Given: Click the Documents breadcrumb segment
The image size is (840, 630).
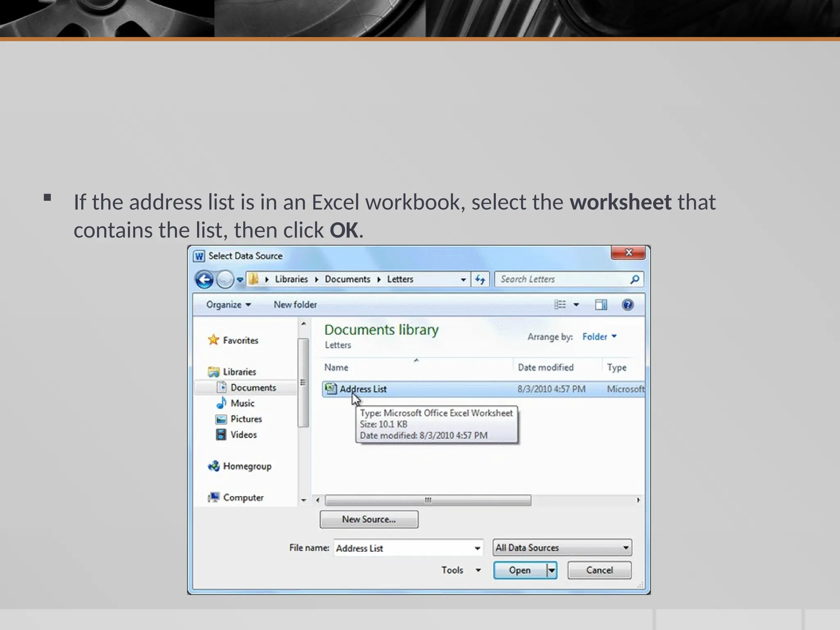Looking at the screenshot, I should [347, 279].
